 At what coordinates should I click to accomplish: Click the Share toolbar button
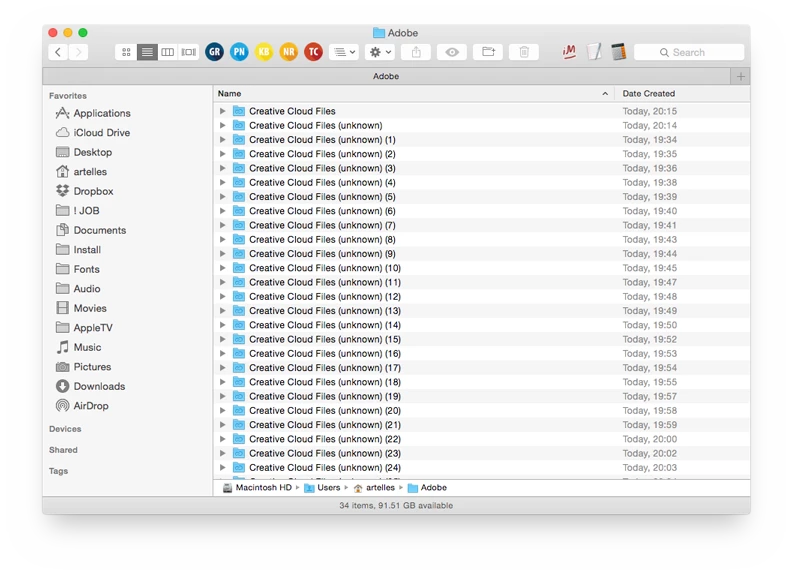[416, 52]
